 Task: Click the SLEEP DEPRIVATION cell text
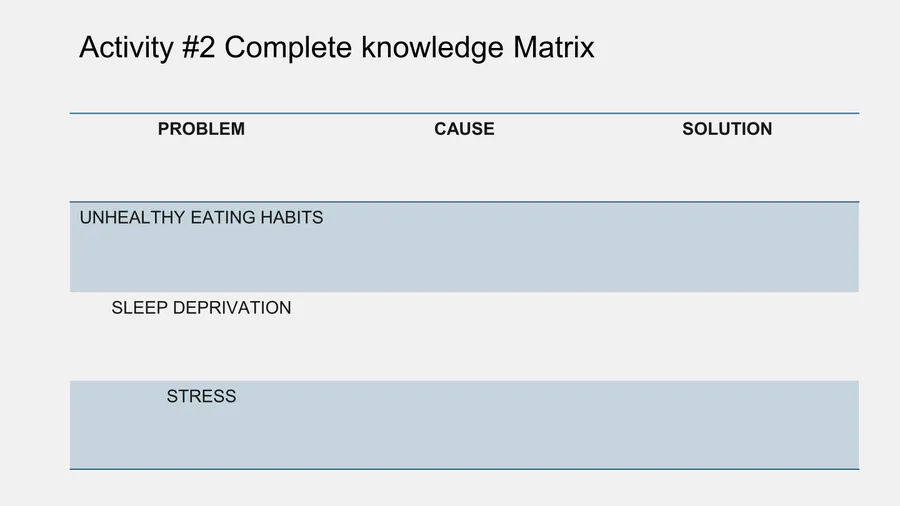tap(201, 308)
